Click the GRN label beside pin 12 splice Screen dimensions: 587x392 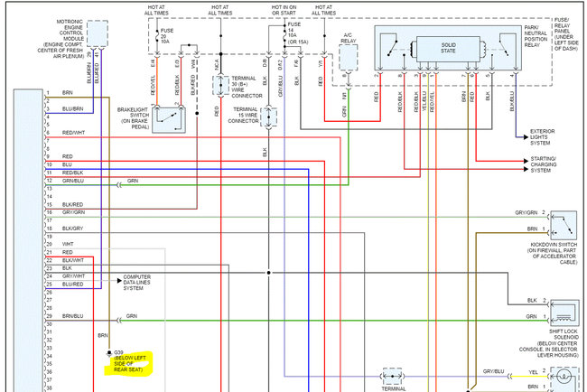point(133,181)
